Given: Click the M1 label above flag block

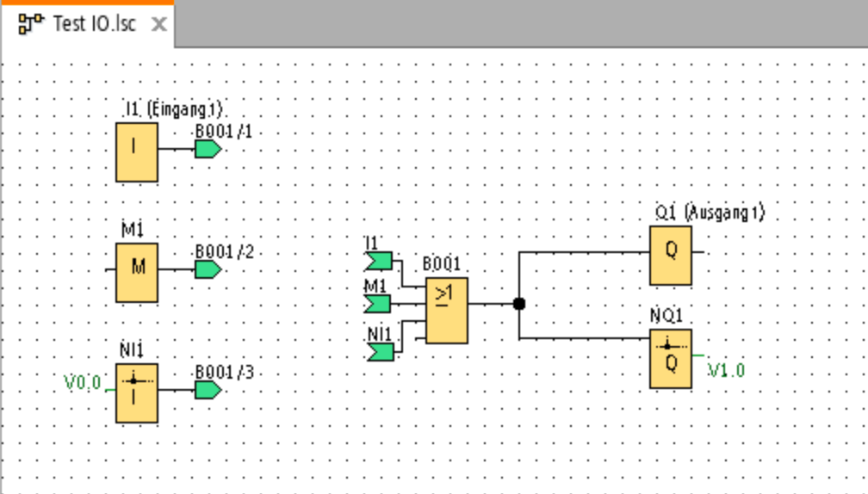Looking at the screenshot, I should click(x=133, y=230).
